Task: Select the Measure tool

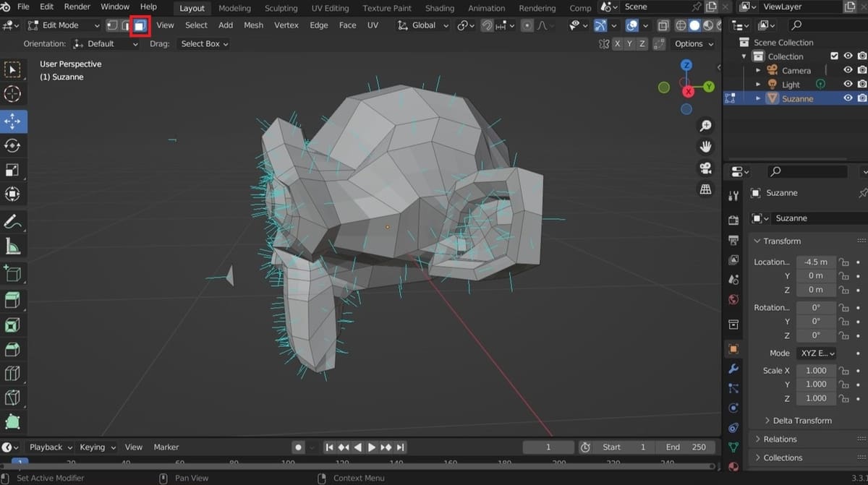Action: click(x=12, y=246)
